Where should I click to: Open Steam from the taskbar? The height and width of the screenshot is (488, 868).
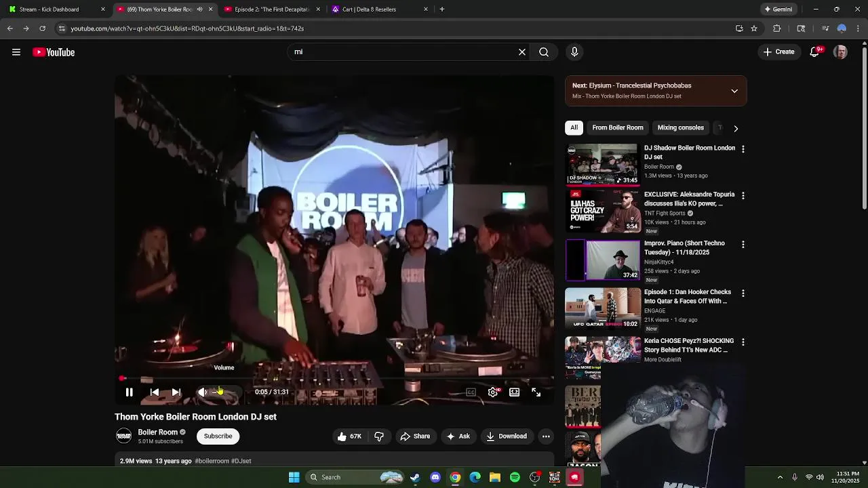[x=415, y=477]
